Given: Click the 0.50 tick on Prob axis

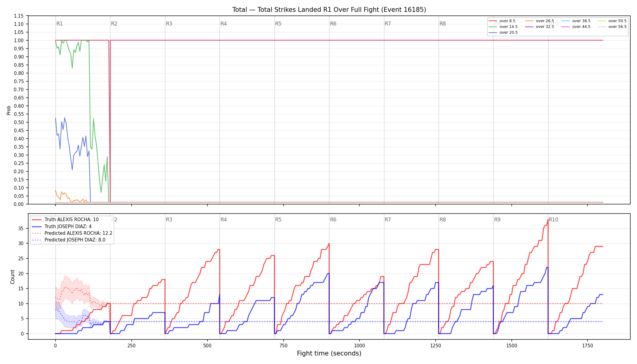Looking at the screenshot, I should (x=19, y=122).
